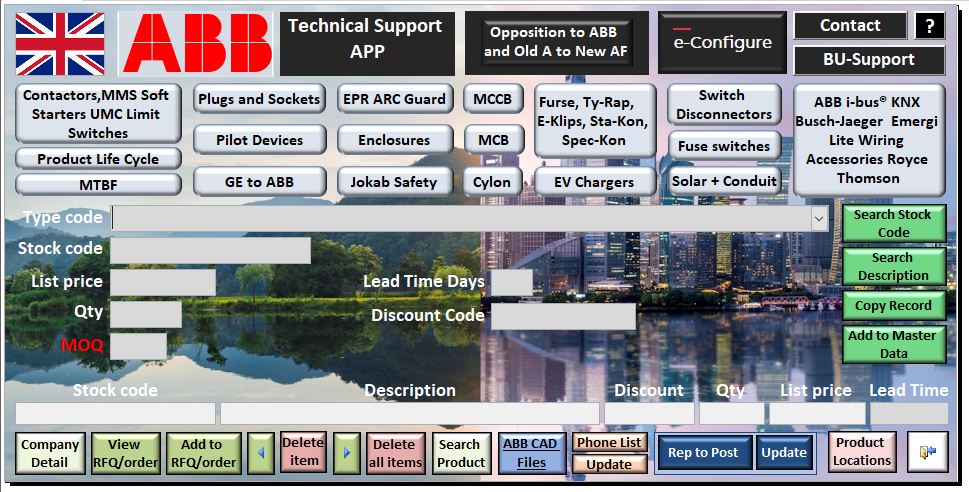Select Fuse switches category
Viewport: 969px width, 492px height.
(x=724, y=146)
